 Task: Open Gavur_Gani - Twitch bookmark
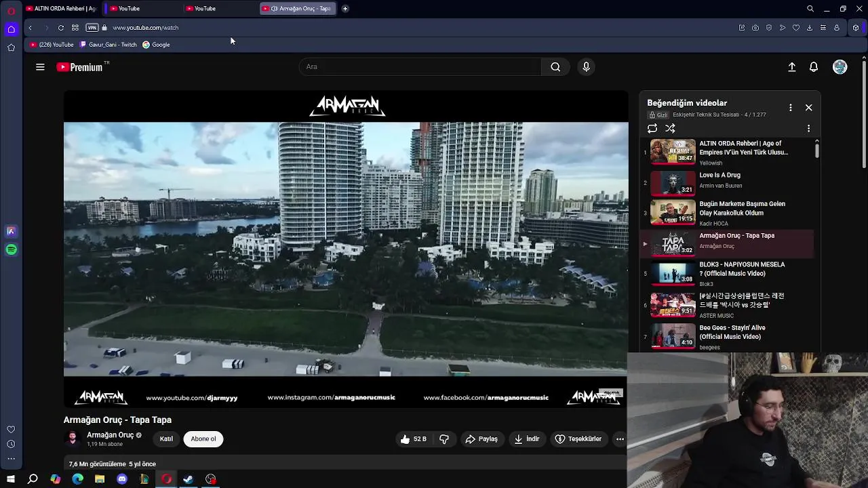click(x=108, y=45)
